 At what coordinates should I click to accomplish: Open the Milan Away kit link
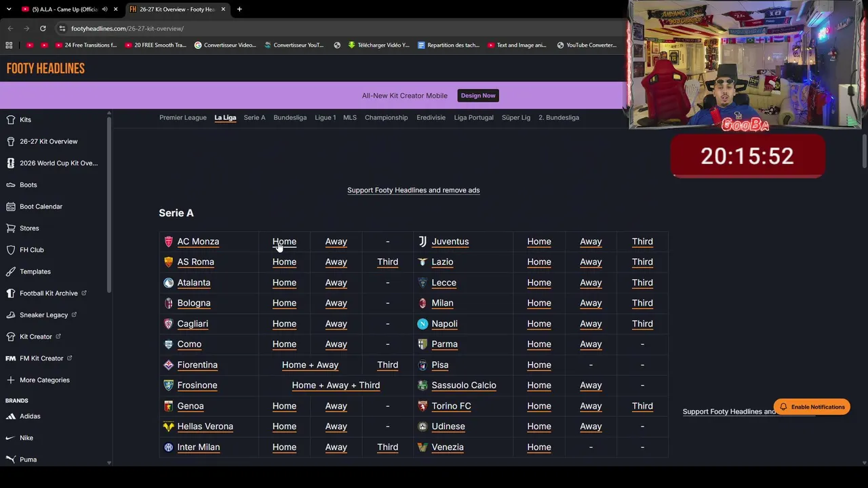(x=591, y=304)
